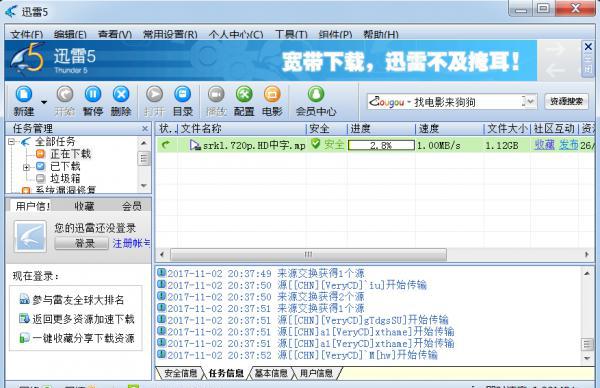Click 参与雷友全球大排名 link
This screenshot has height=388, width=600.
point(78,300)
